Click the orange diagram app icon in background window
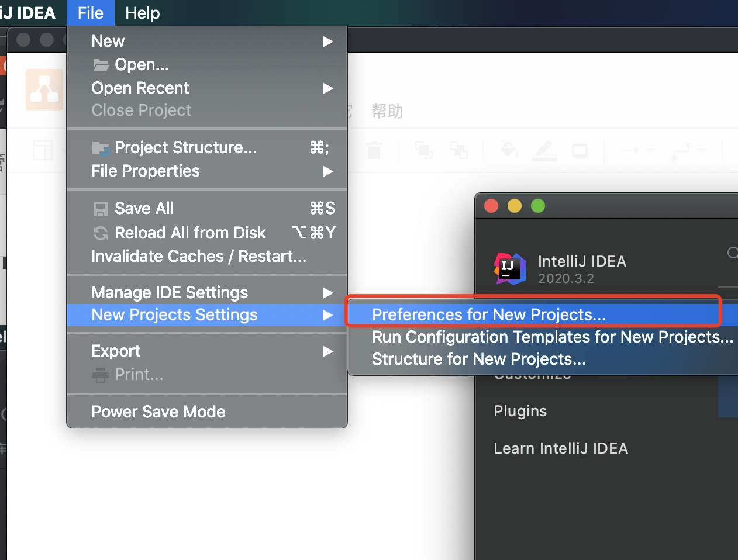Screen dimensions: 738x560 tap(44, 90)
